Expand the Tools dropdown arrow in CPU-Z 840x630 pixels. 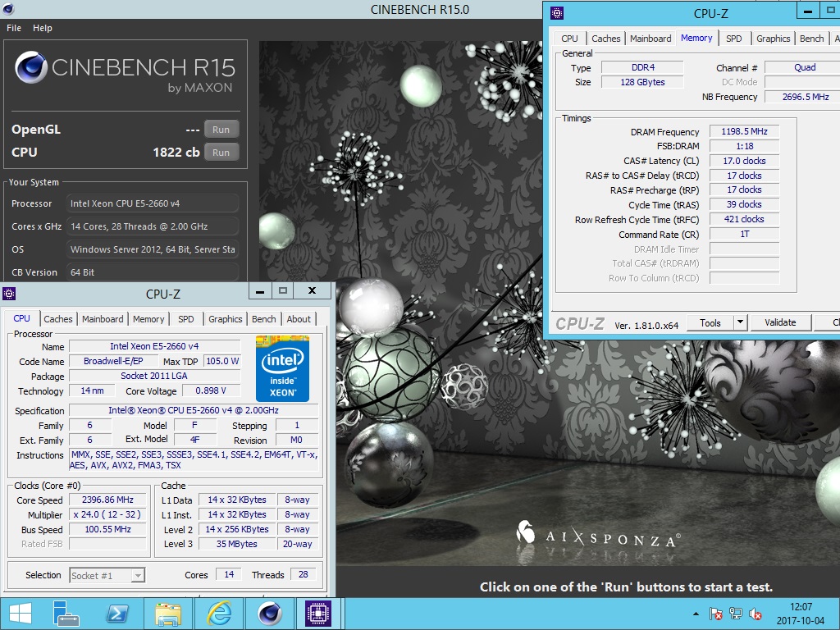point(740,322)
